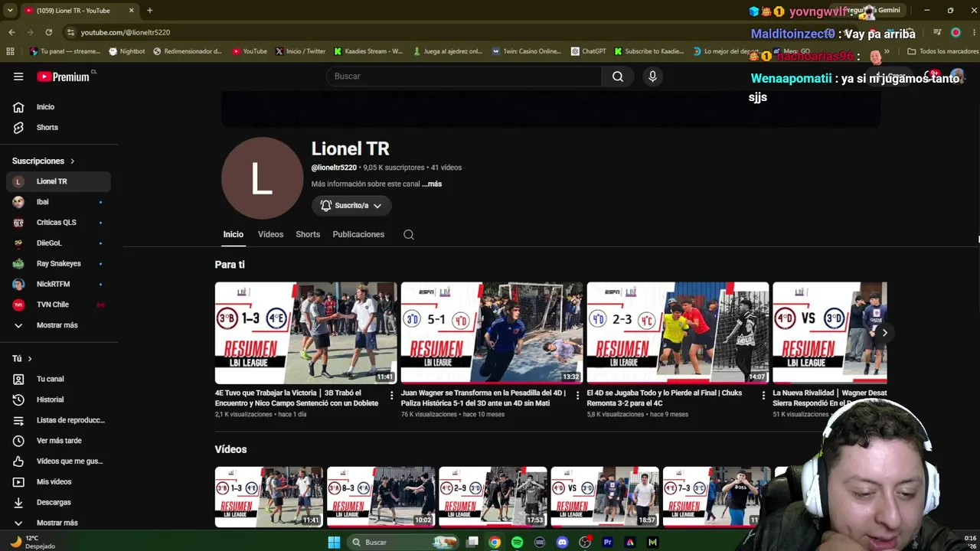Open the Suscripciones section chevron
980x551 pixels.
[x=73, y=161]
